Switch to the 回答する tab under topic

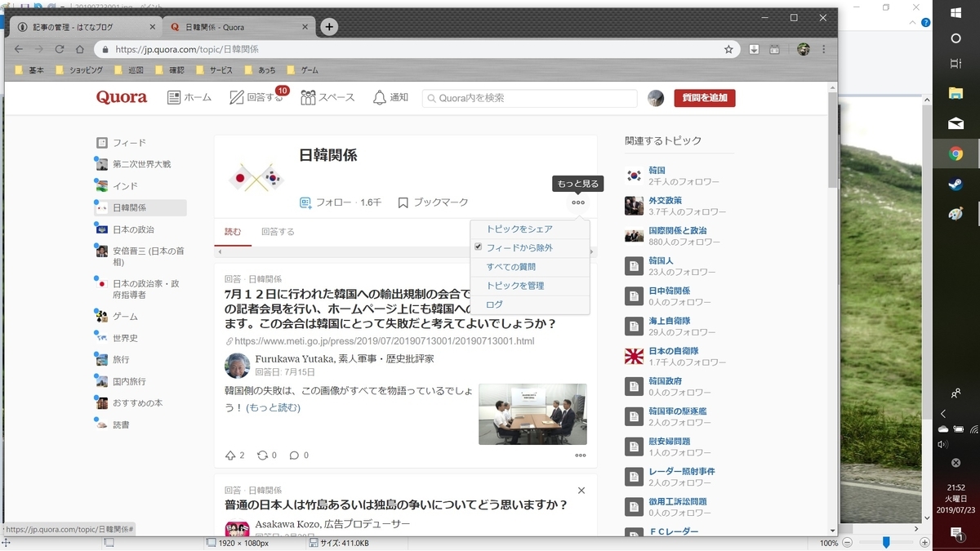point(278,232)
